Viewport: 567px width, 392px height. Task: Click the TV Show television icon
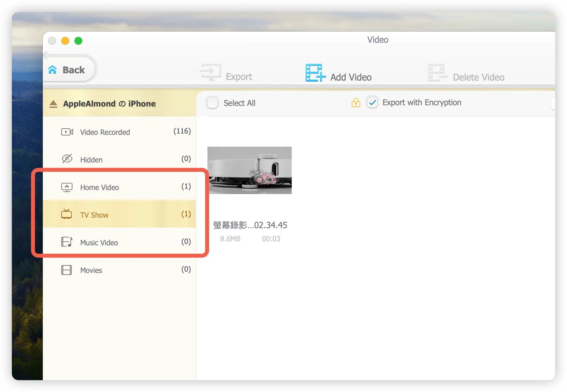pos(67,214)
